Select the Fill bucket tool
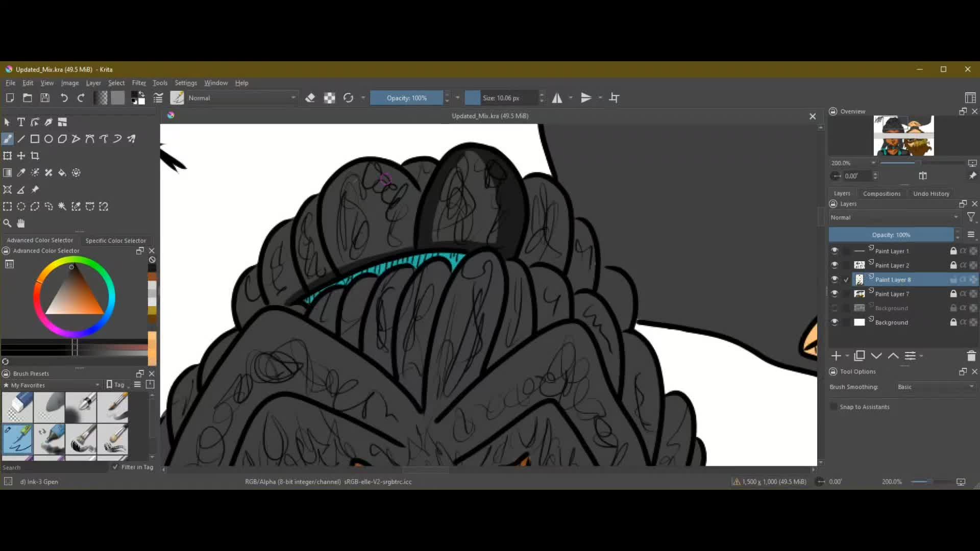 [x=62, y=172]
